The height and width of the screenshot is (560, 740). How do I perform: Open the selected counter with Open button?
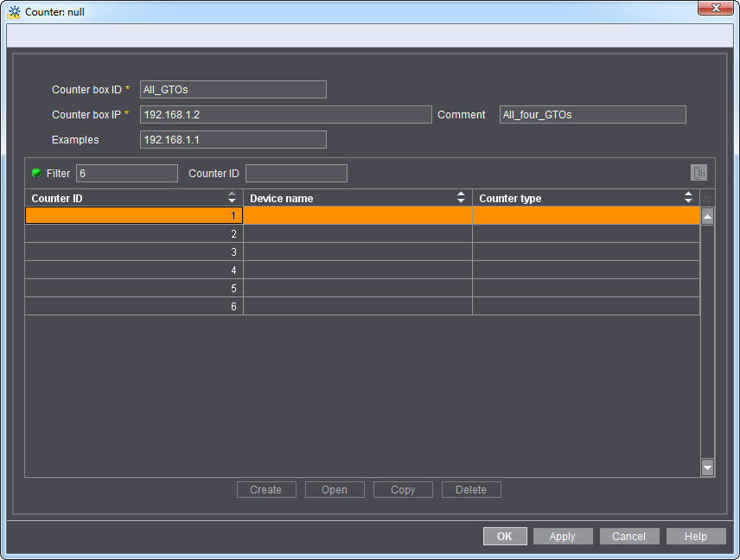click(335, 489)
